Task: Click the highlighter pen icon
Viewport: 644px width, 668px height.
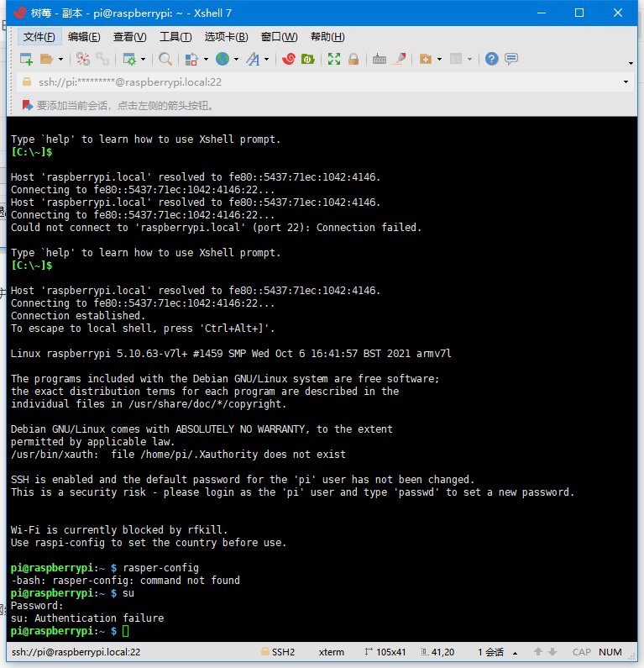Action: pyautogui.click(x=400, y=59)
